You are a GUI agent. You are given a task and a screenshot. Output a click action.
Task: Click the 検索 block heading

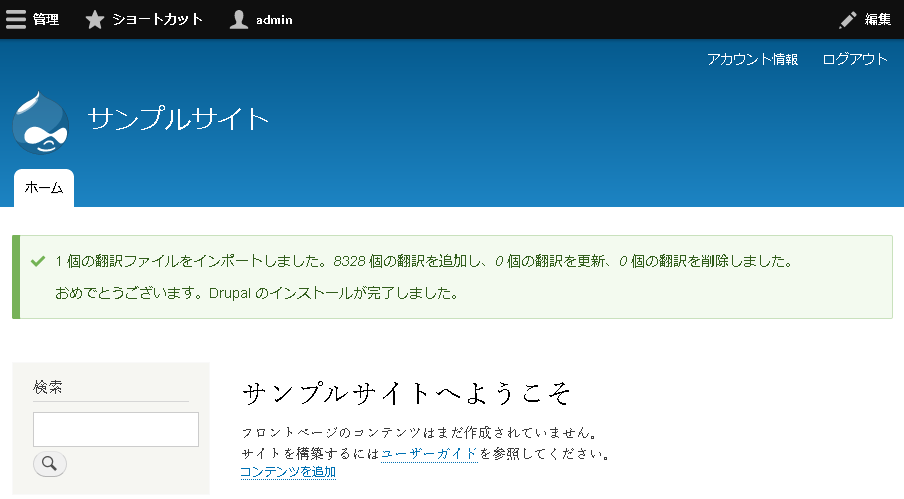(48, 387)
